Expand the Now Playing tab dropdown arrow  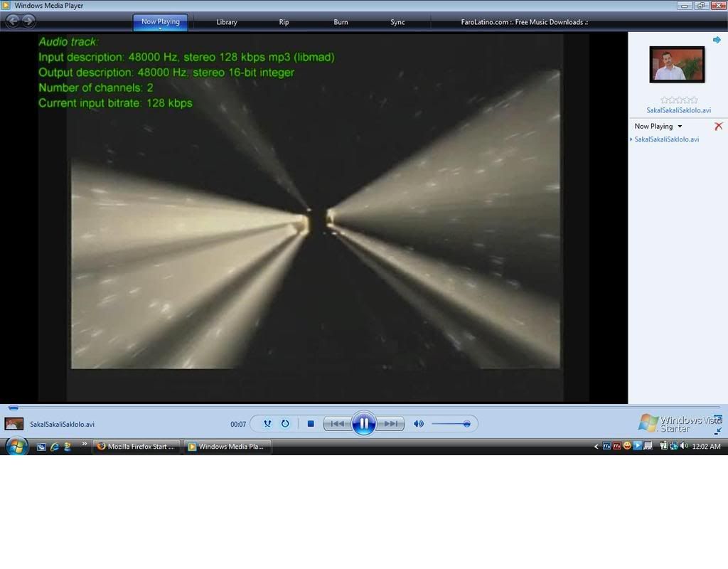pyautogui.click(x=160, y=28)
